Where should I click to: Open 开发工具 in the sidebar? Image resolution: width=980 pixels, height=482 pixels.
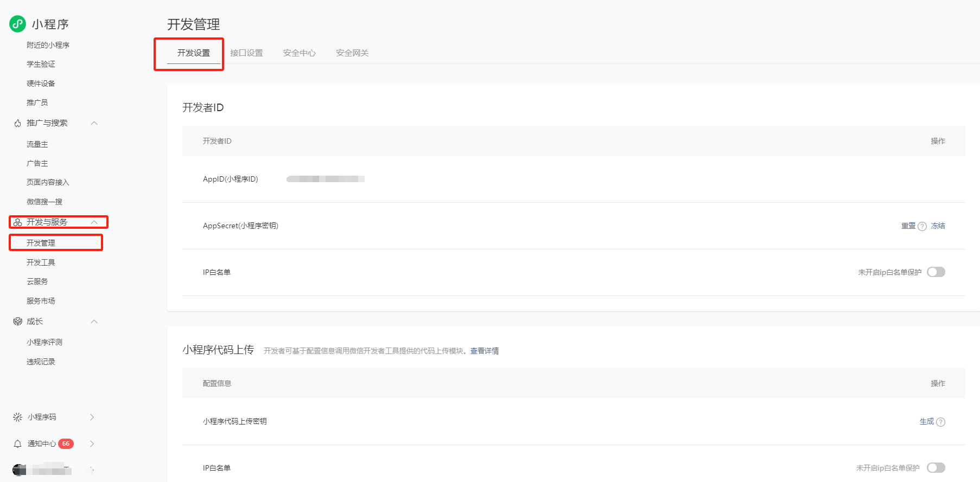pyautogui.click(x=41, y=262)
